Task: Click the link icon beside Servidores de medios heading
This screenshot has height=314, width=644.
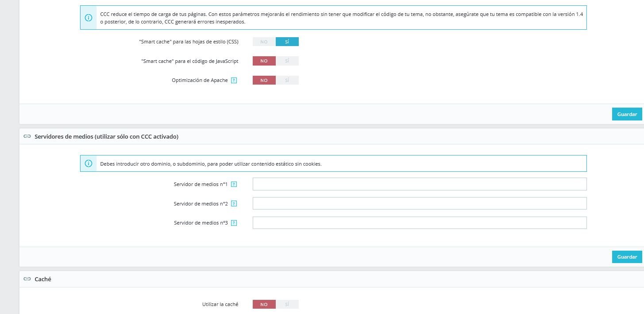Action: pos(27,137)
